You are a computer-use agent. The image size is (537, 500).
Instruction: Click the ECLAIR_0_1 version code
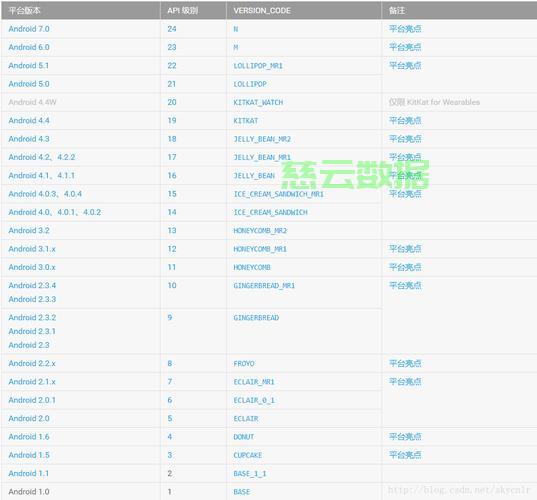254,400
